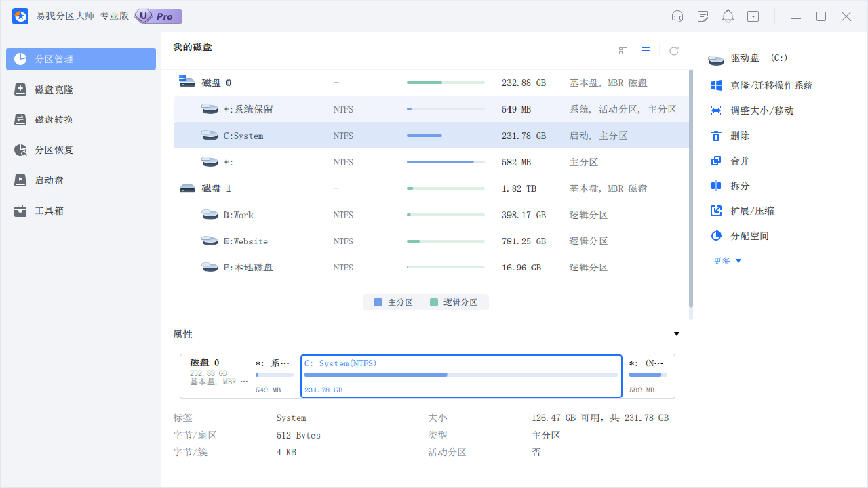Switch to list view layout

pyautogui.click(x=645, y=50)
